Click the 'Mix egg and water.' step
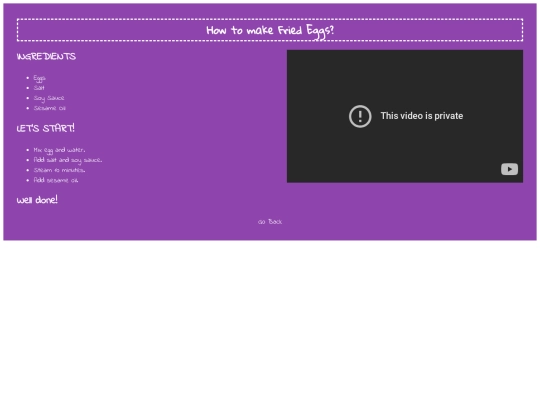Screen dimensions: 540x405 coord(59,150)
